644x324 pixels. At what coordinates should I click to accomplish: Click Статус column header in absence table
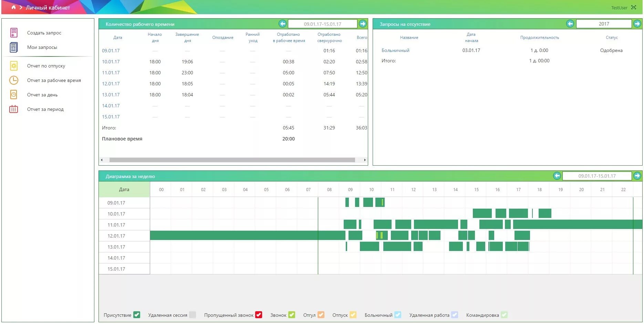(612, 38)
